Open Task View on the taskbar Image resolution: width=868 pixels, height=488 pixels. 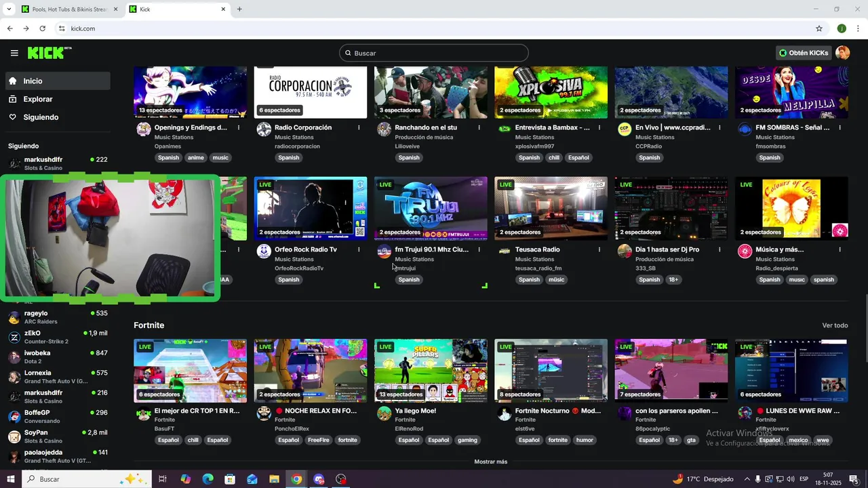163,479
